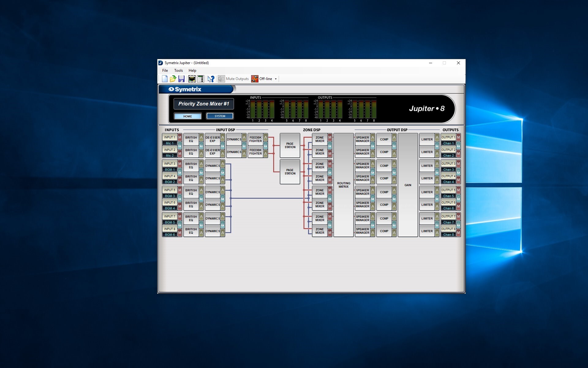Click the remote control panel toolbar icon
Image resolution: width=588 pixels, height=368 pixels.
tap(201, 79)
